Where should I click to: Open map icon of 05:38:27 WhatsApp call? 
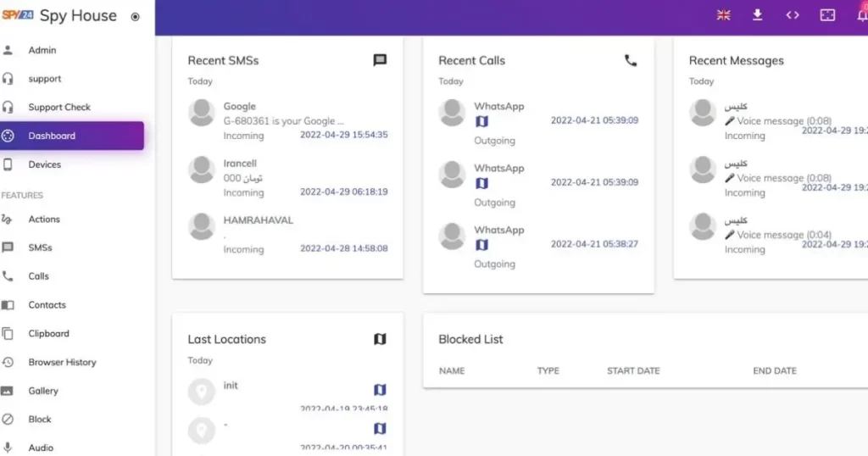tap(482, 245)
